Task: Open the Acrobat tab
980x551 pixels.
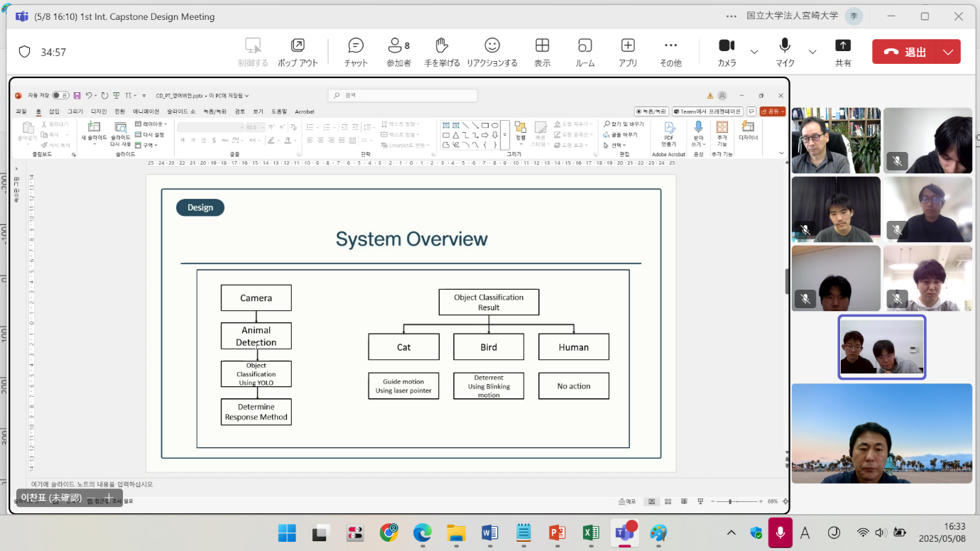Action: click(305, 111)
